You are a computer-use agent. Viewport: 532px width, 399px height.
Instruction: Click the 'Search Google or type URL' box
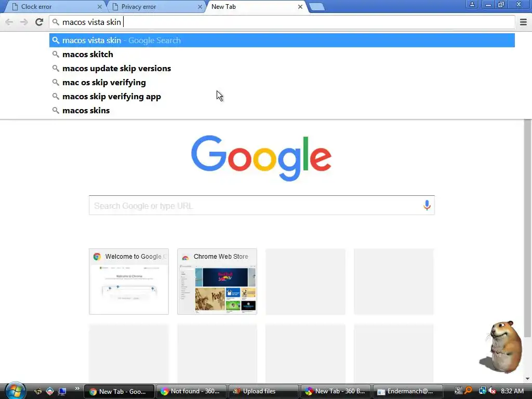tap(262, 205)
